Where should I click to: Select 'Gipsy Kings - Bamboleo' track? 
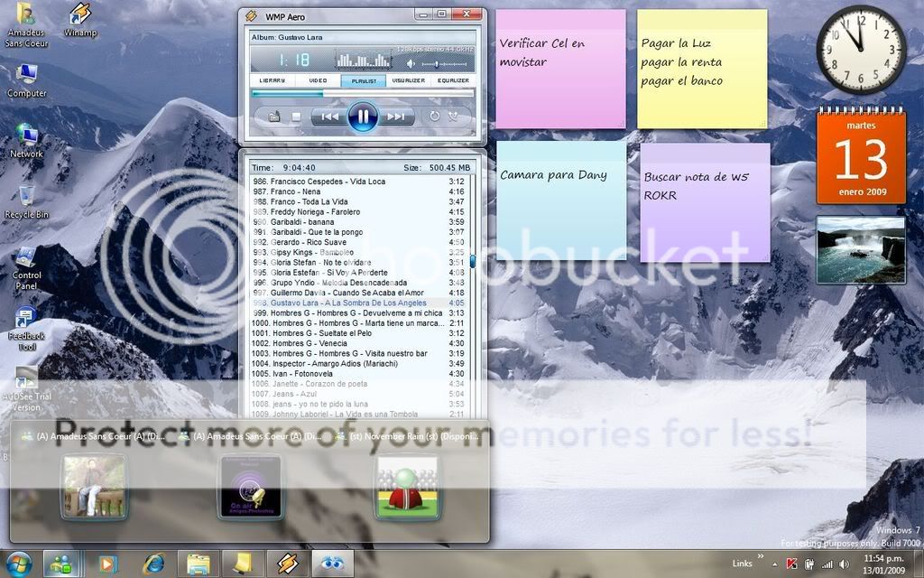pyautogui.click(x=358, y=253)
